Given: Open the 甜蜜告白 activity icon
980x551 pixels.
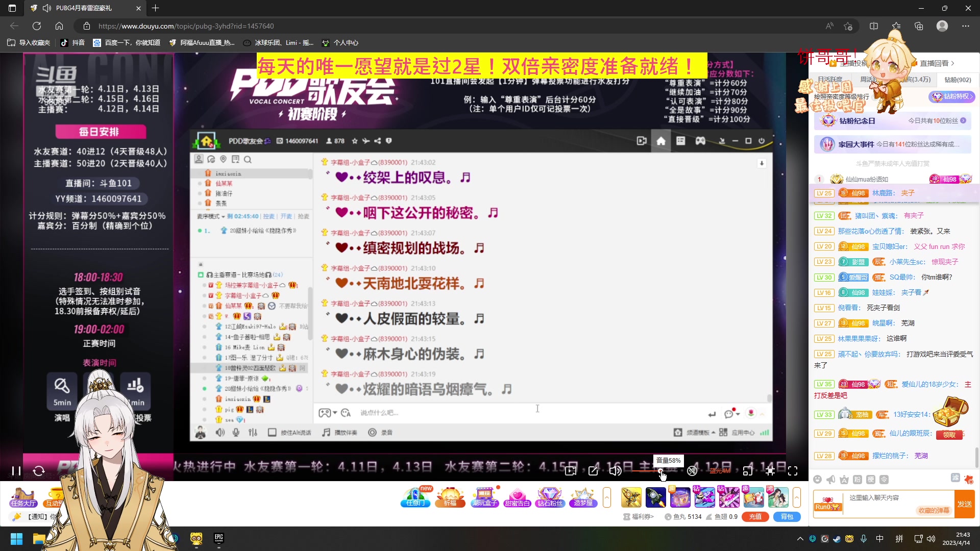Looking at the screenshot, I should 517,497.
